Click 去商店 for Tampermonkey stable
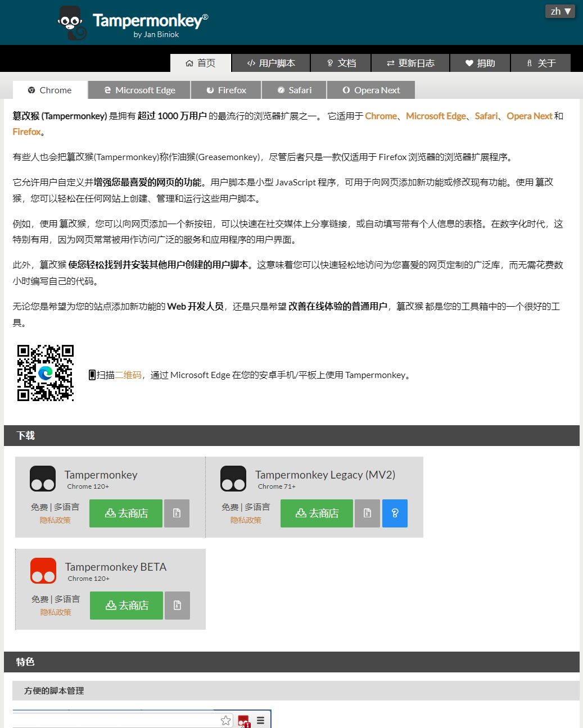 [x=126, y=513]
